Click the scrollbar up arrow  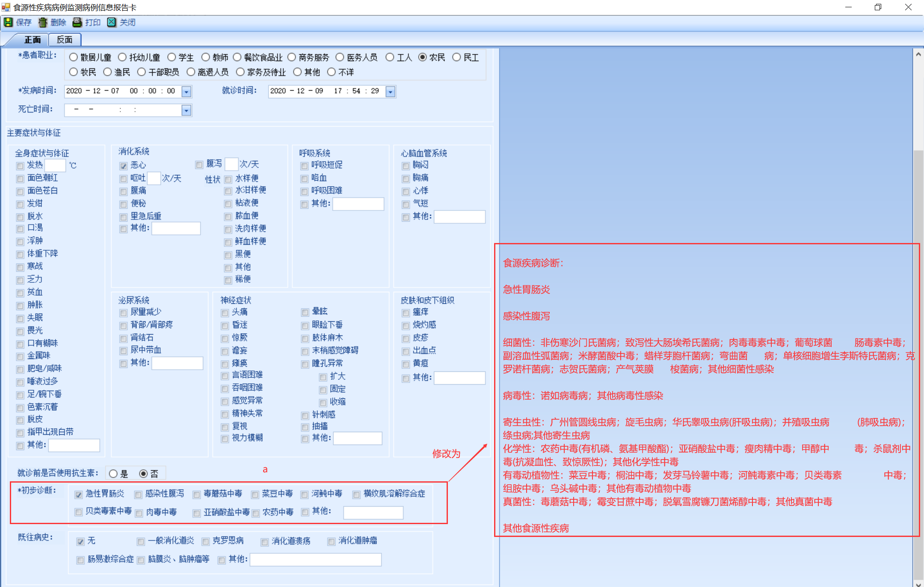point(918,55)
